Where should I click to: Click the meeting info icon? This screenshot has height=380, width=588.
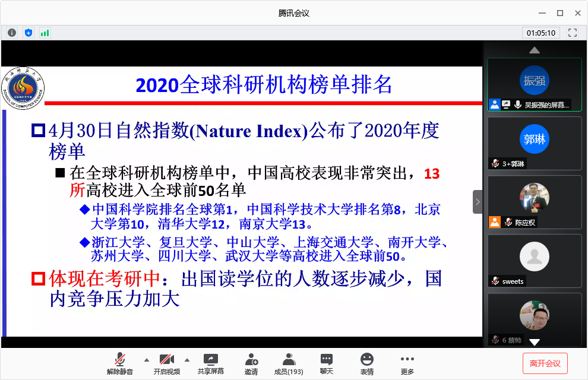12,33
